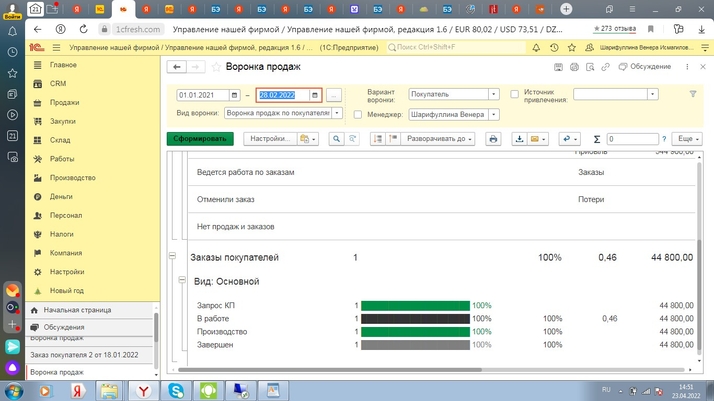Image resolution: width=714 pixels, height=401 pixels.
Task: Click the save report download icon
Action: click(x=519, y=139)
